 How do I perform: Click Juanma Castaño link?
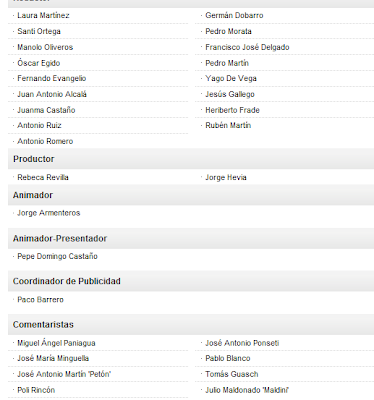tap(46, 110)
